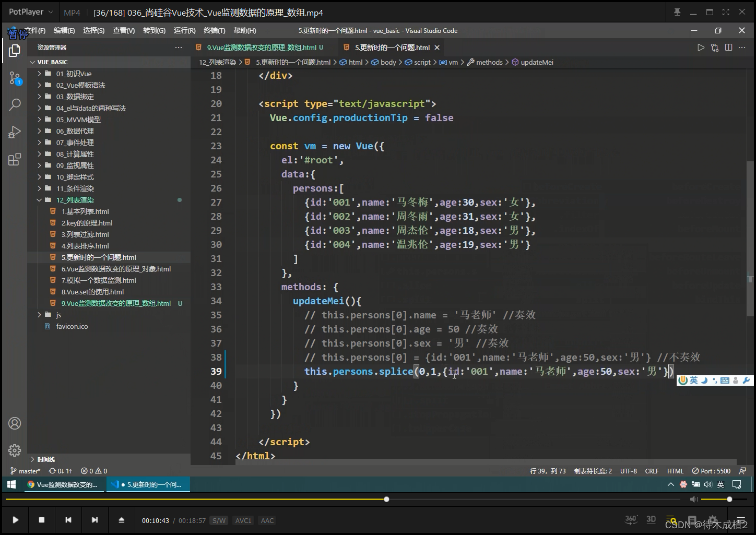Open the Accounts menu icon
756x535 pixels.
click(15, 423)
